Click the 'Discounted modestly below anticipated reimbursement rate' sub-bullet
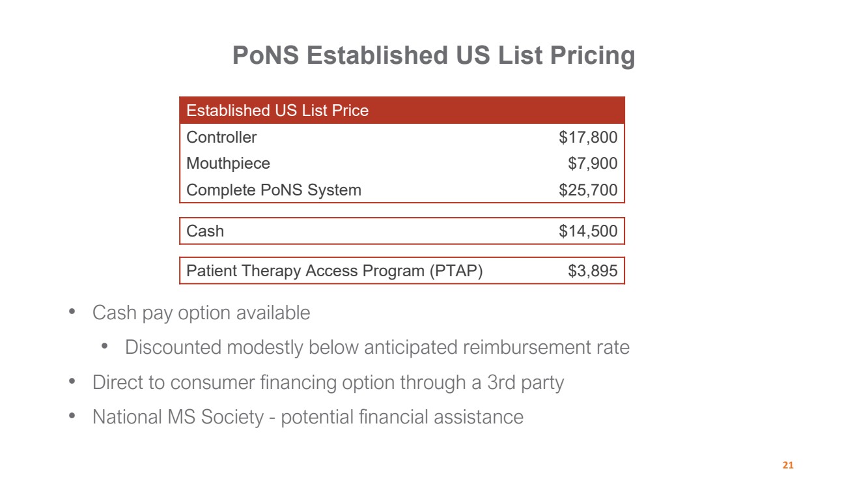Viewport: 868px width, 488px height. point(377,347)
